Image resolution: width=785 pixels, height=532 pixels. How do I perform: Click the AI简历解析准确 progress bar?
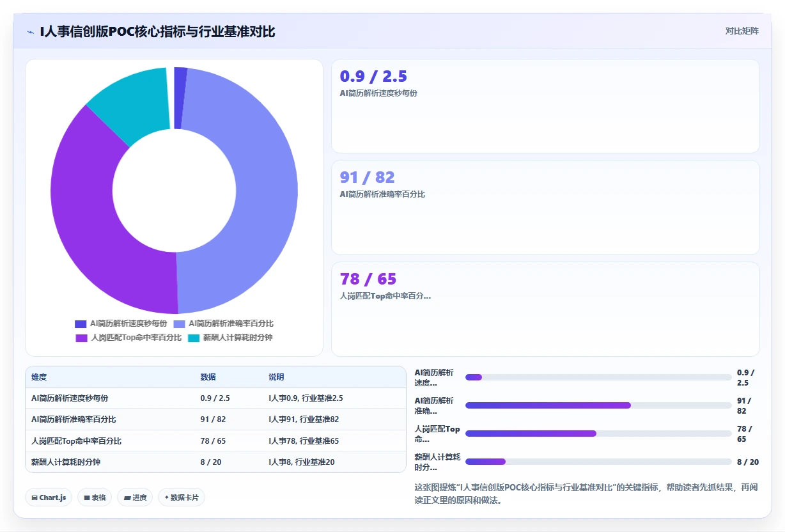coord(598,405)
